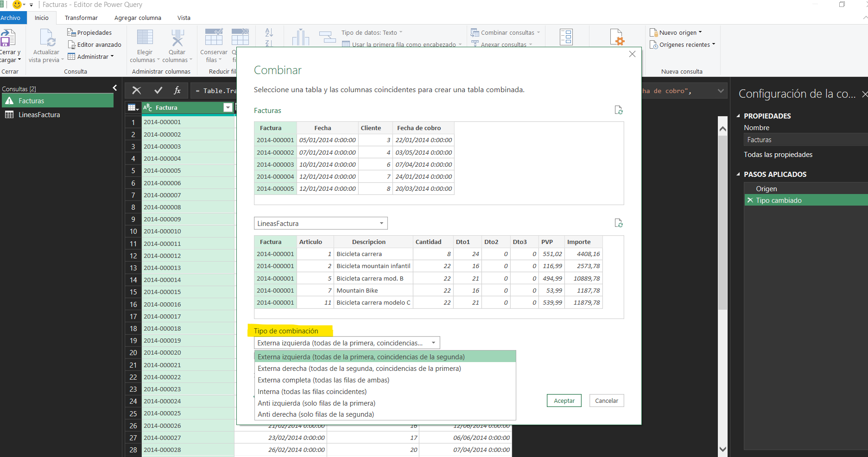Click the smiley feedback icon in title bar
868x457 pixels.
pyautogui.click(x=17, y=5)
